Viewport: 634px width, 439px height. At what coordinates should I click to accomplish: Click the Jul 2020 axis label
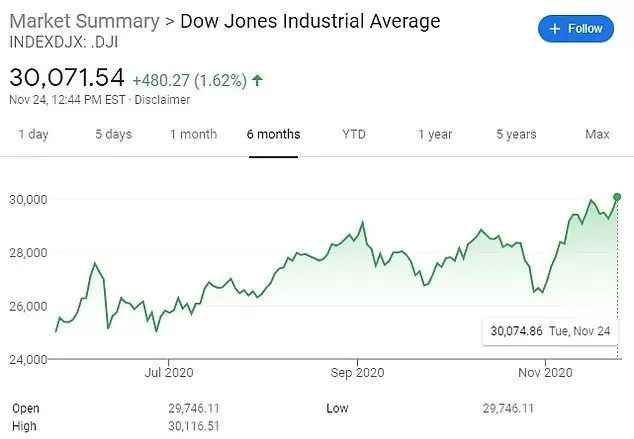169,372
